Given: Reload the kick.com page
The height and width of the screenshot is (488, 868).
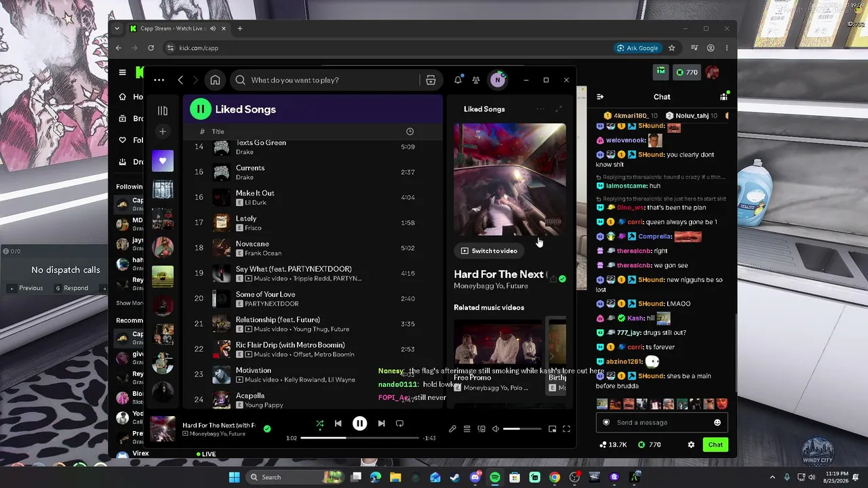Looking at the screenshot, I should pyautogui.click(x=151, y=48).
